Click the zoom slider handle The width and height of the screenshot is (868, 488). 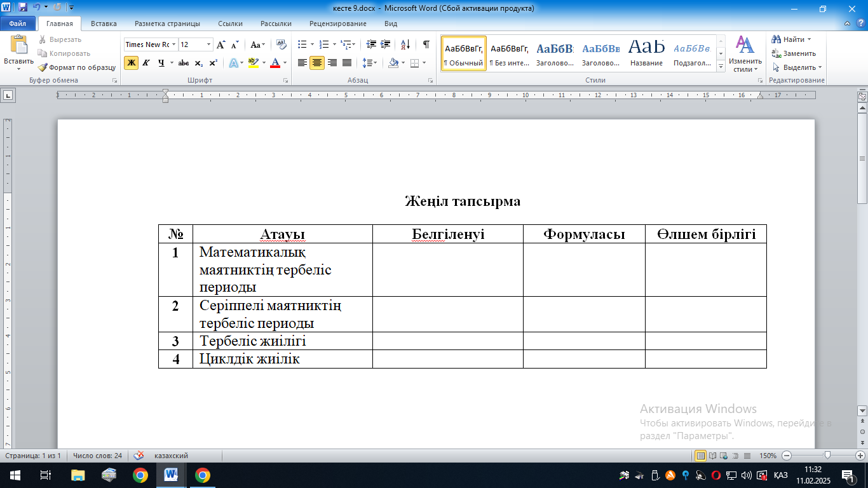point(827,456)
